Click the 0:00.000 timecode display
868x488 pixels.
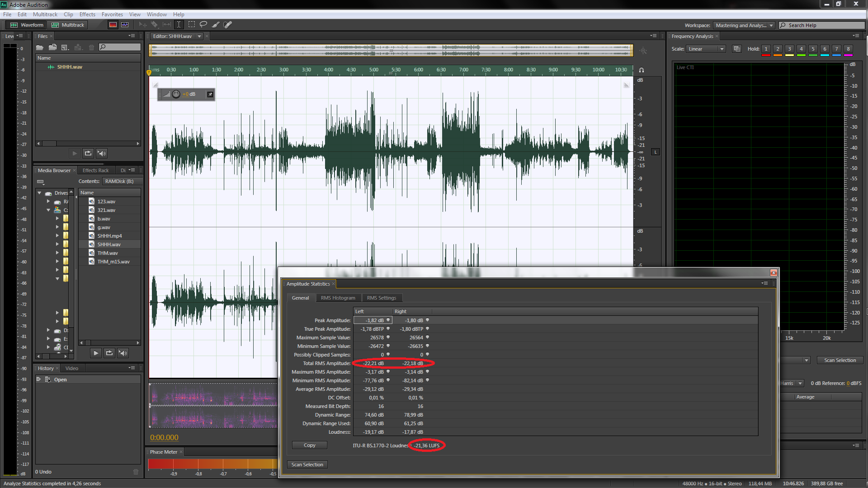pos(164,437)
